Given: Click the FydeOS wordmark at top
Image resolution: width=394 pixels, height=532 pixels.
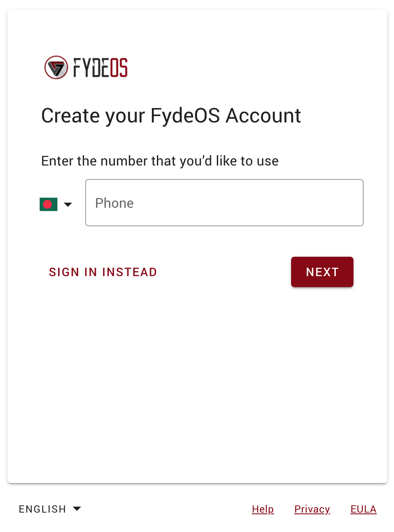Looking at the screenshot, I should click(100, 67).
